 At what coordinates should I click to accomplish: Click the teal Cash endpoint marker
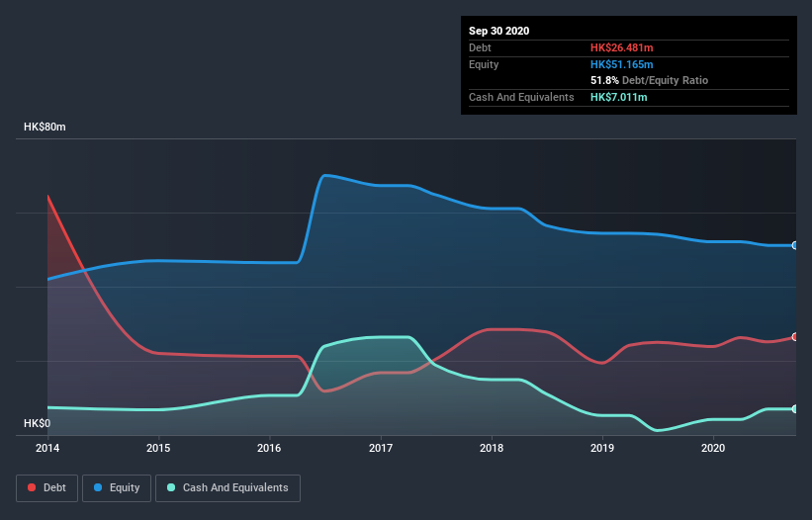[795, 408]
